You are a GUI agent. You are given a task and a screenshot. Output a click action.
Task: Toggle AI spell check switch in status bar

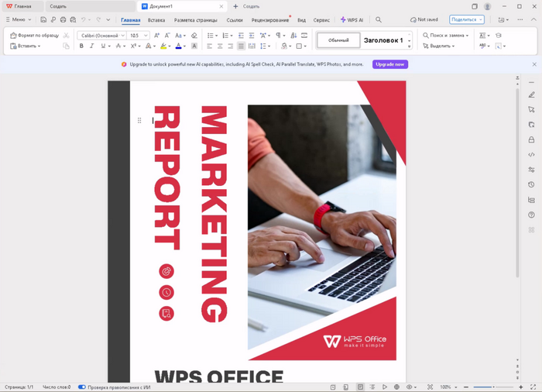tap(82, 387)
